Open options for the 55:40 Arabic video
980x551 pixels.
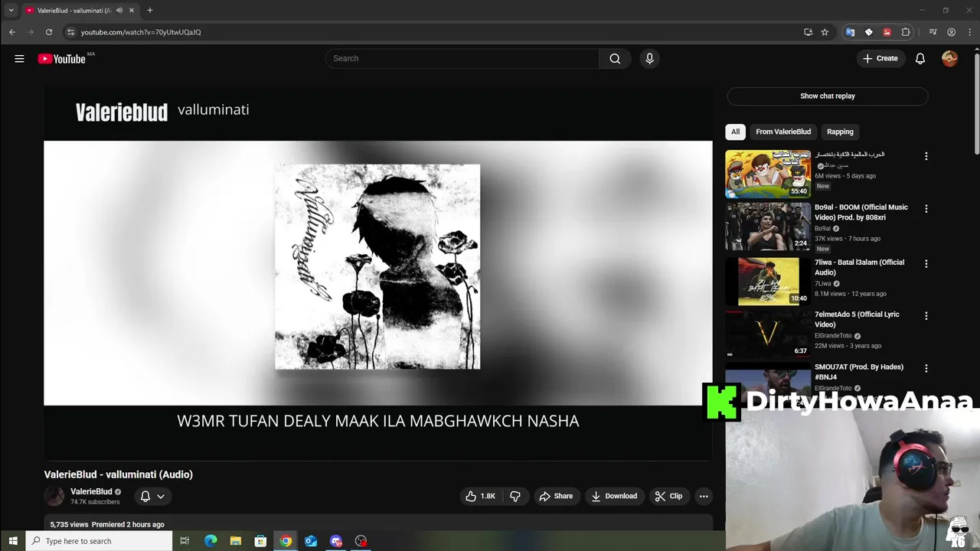[926, 156]
